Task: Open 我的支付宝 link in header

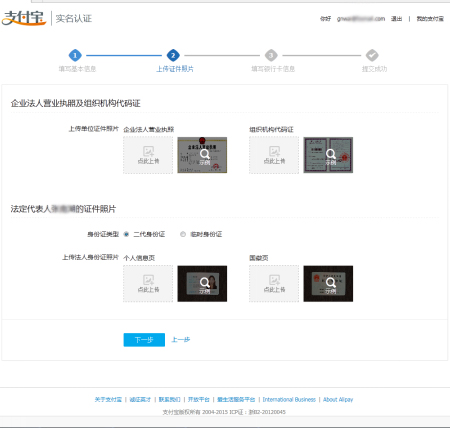Action: pos(430,19)
